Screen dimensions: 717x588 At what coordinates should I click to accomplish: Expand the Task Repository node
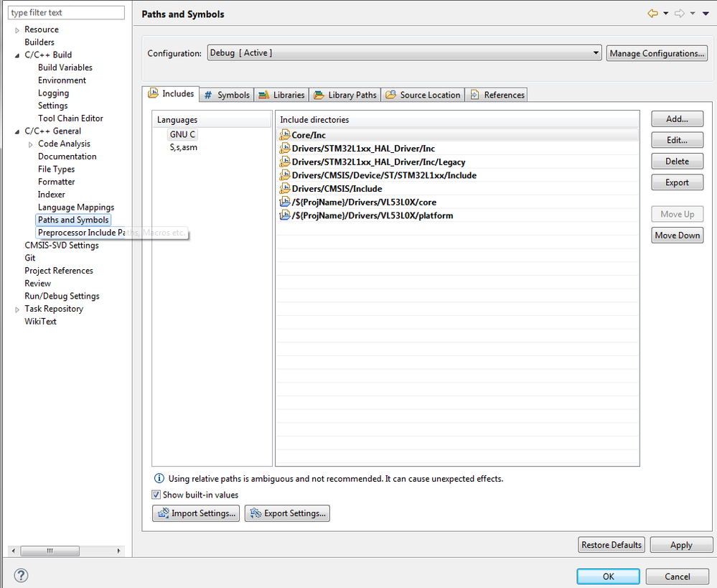(x=17, y=309)
